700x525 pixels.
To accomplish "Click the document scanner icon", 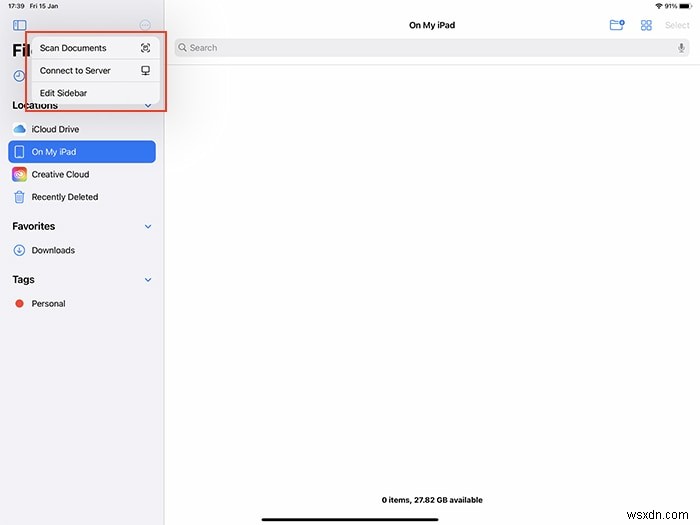I will 146,48.
